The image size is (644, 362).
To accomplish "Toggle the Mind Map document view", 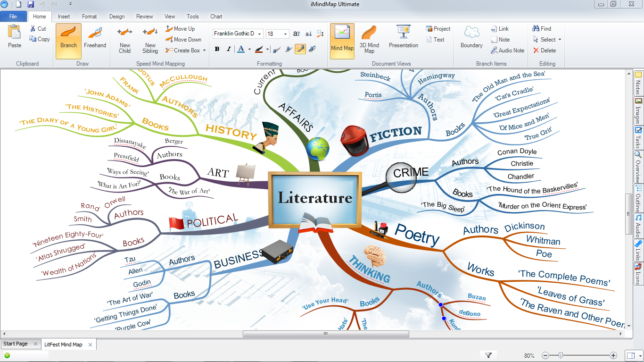I will pos(342,41).
